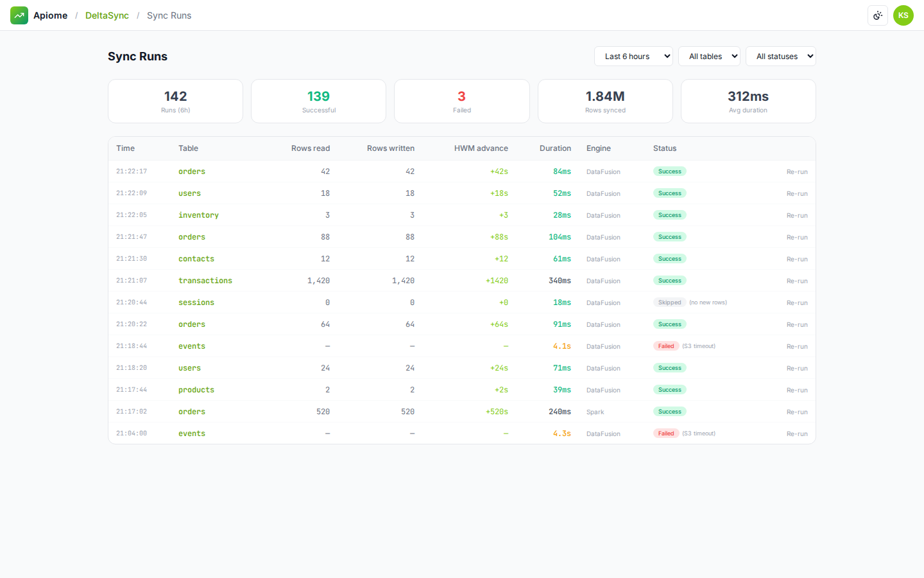Re-run the products sync at 21:17:44
924x578 pixels.
point(797,390)
